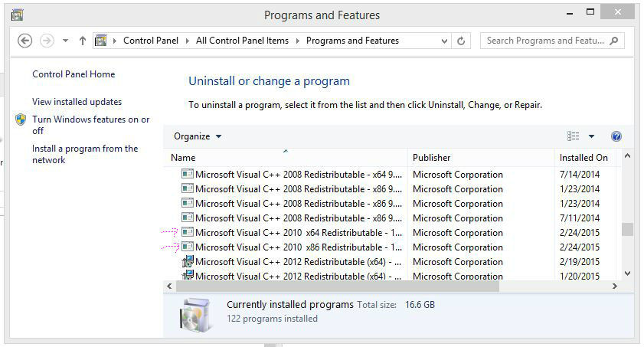Click Programs and Features breadcrumb
This screenshot has height=347, width=644.
tap(352, 41)
